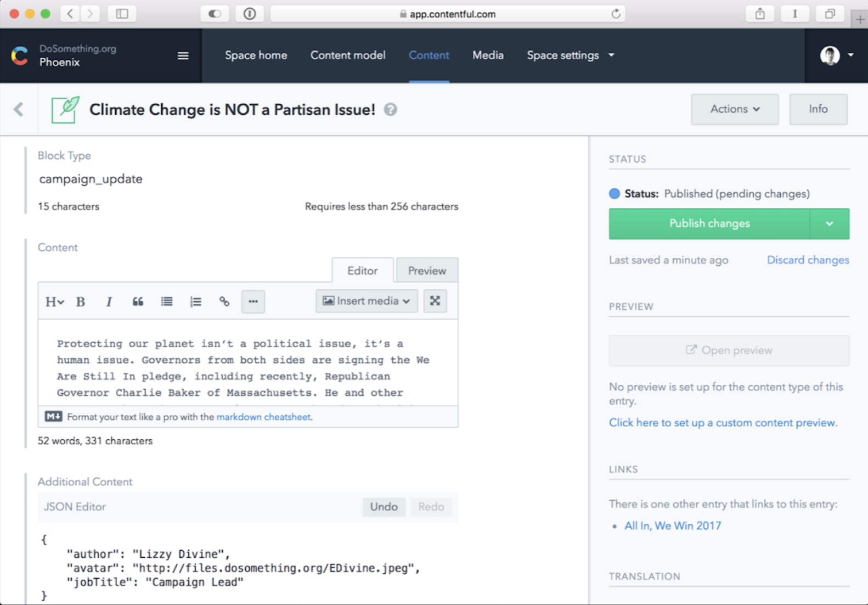Image resolution: width=868 pixels, height=605 pixels.
Task: Open the markdown cheatsheet link
Action: 264,417
